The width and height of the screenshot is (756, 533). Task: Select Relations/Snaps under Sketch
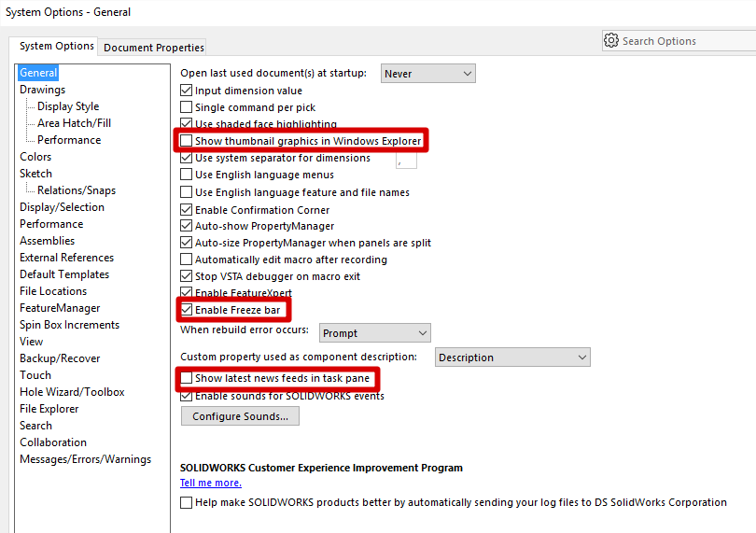pos(77,190)
